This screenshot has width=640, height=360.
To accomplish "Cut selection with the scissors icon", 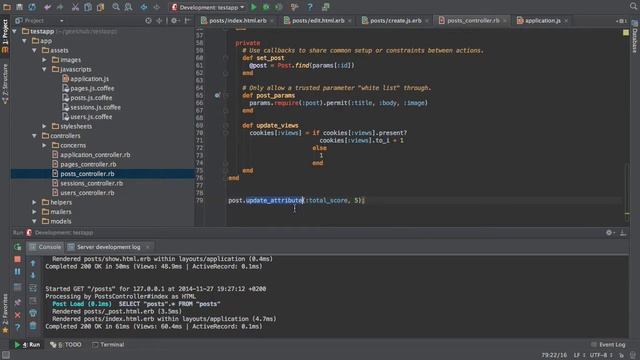I will click(x=75, y=7).
